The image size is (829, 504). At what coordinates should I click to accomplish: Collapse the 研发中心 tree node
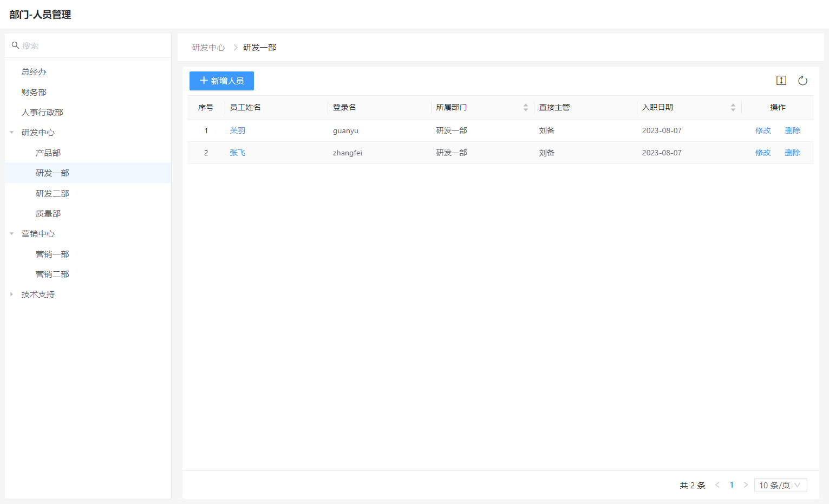tap(12, 133)
